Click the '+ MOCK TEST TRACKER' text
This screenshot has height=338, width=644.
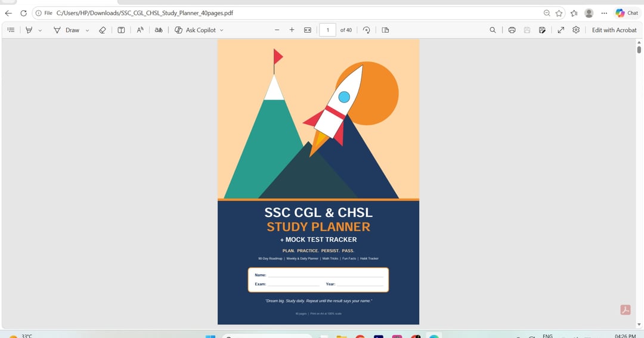pos(318,240)
